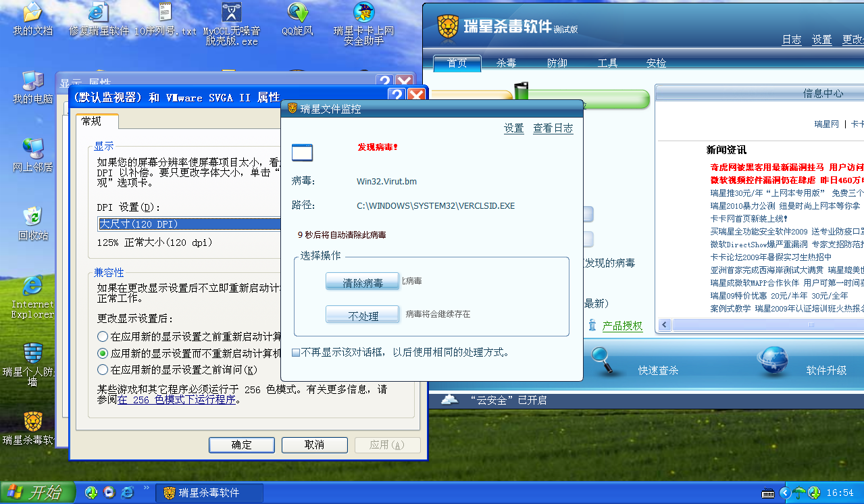Switch to the 首页 tab in Rising
This screenshot has height=504, width=864.
pyautogui.click(x=457, y=63)
